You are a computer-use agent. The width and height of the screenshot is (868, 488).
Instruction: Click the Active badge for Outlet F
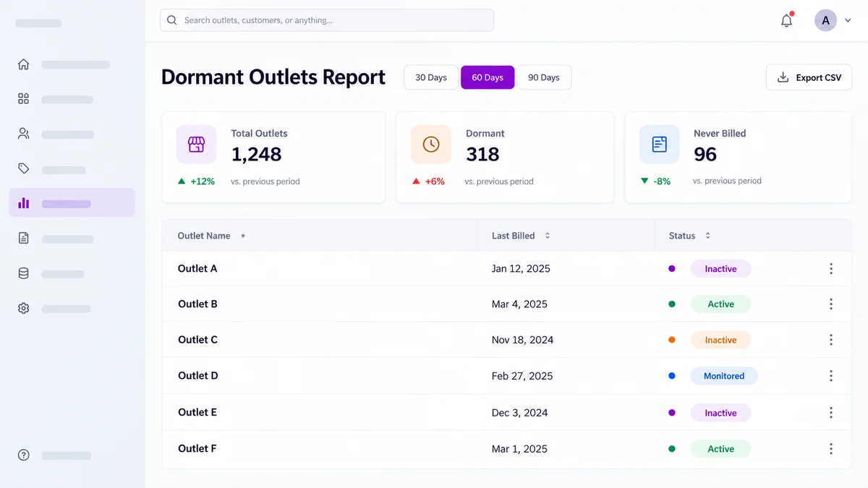pyautogui.click(x=720, y=449)
